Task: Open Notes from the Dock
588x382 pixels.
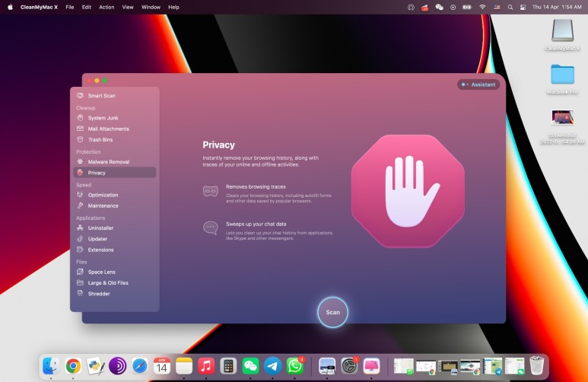Action: pos(184,366)
